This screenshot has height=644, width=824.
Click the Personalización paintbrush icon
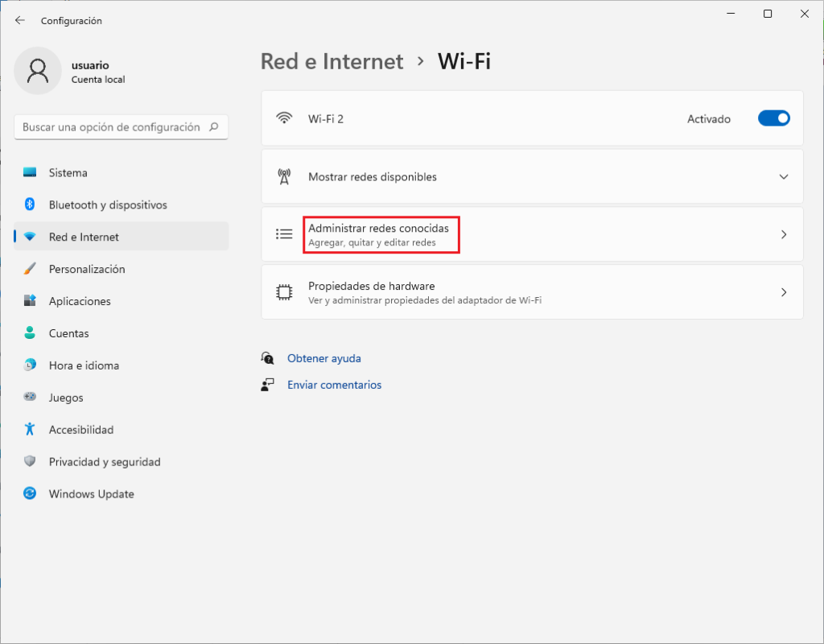30,269
